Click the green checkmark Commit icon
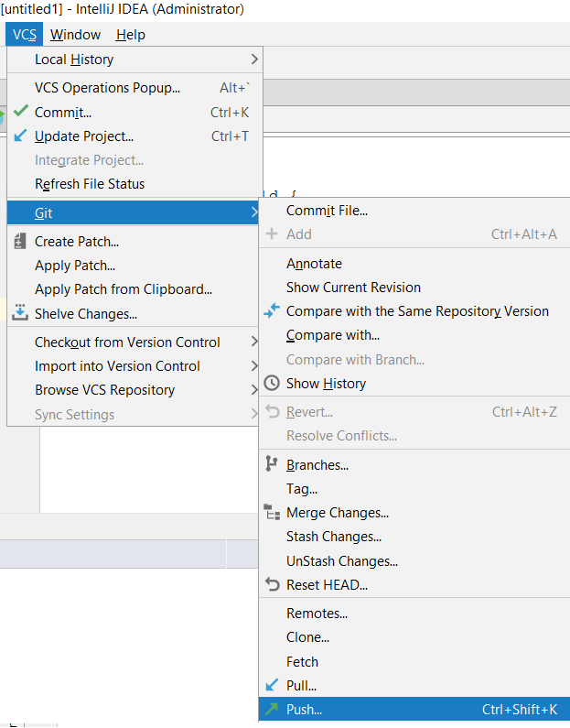Screen dimensions: 570x728 point(20,113)
